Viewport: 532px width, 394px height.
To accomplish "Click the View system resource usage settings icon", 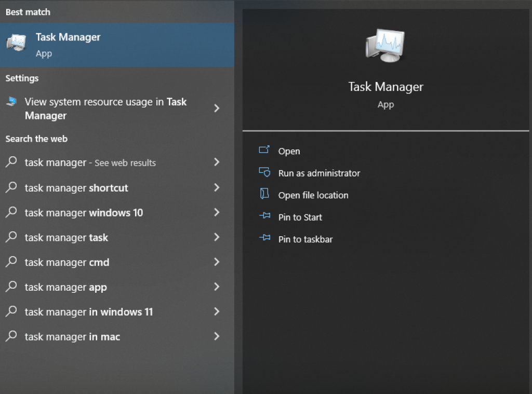I will pos(12,101).
